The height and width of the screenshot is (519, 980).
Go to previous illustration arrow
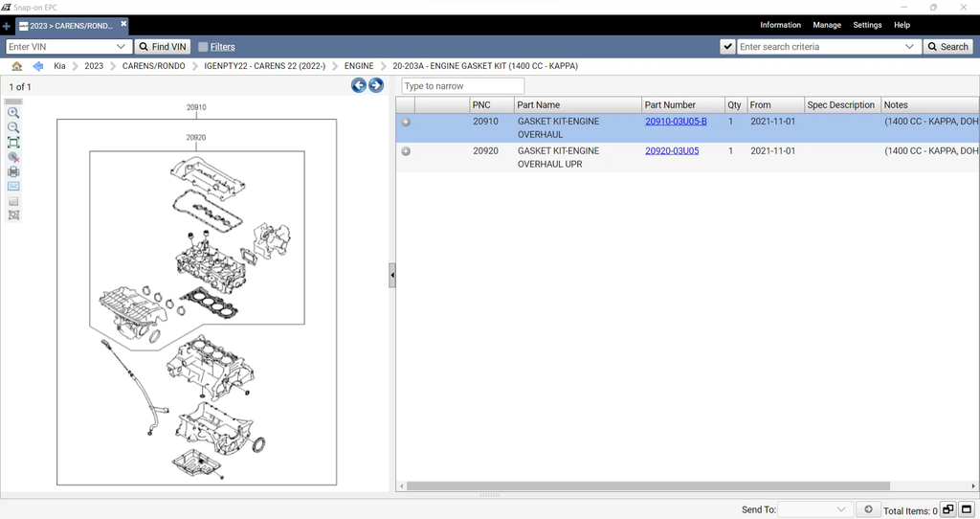[x=359, y=85]
